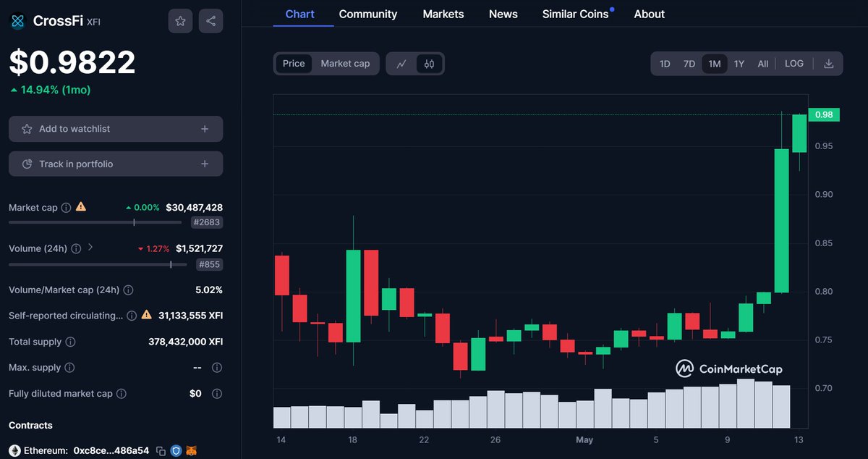
Task: Copy the Ethereum contract address
Action: pyautogui.click(x=161, y=451)
